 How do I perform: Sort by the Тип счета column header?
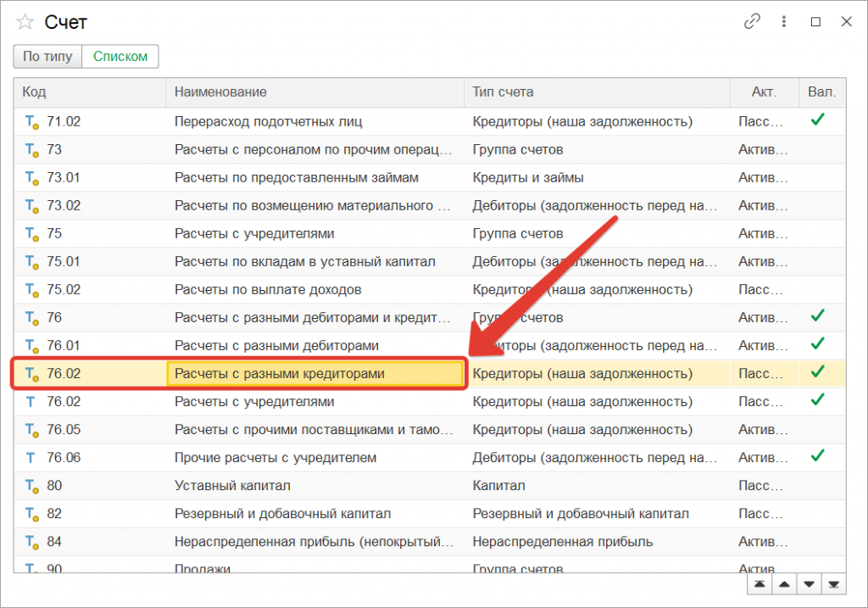click(x=596, y=92)
